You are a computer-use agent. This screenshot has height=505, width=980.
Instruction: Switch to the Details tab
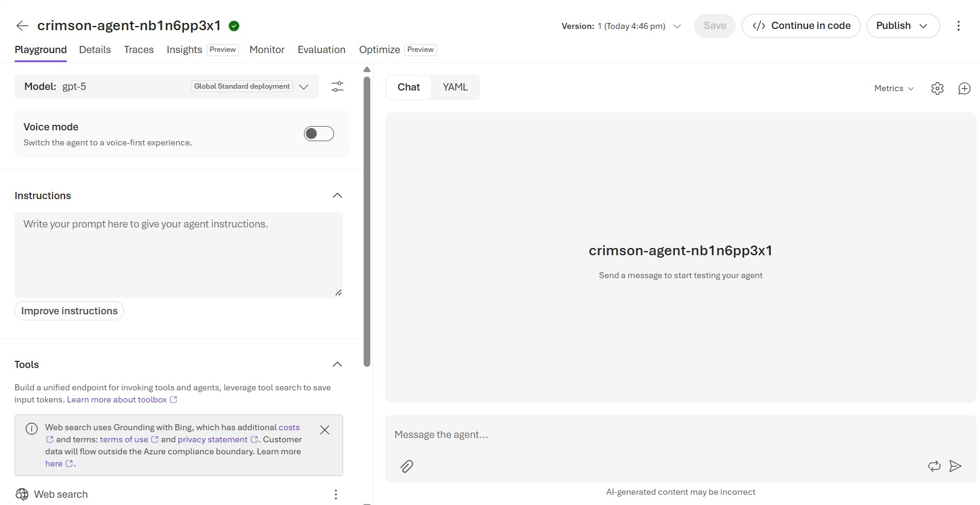(x=95, y=49)
